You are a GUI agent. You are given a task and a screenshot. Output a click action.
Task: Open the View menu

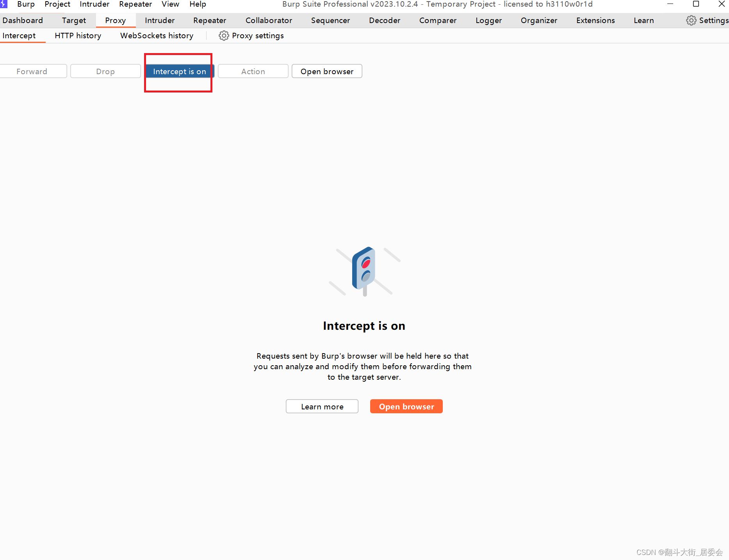pos(170,4)
